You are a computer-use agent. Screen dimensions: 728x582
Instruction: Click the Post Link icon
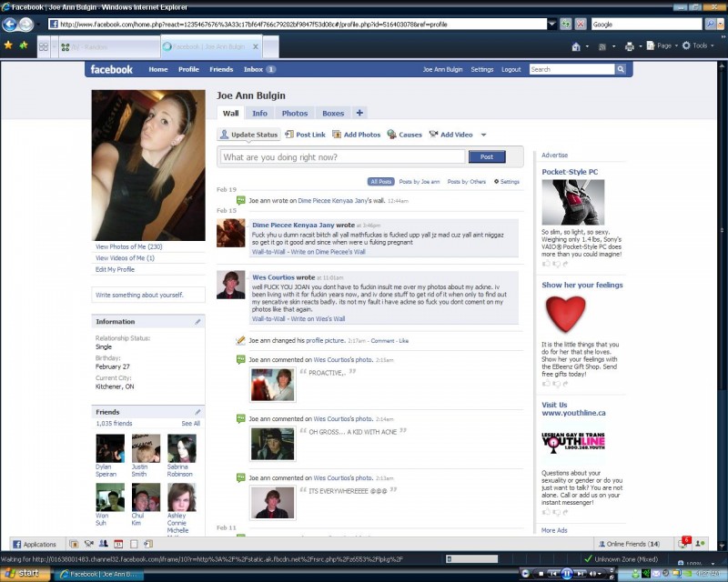point(289,135)
